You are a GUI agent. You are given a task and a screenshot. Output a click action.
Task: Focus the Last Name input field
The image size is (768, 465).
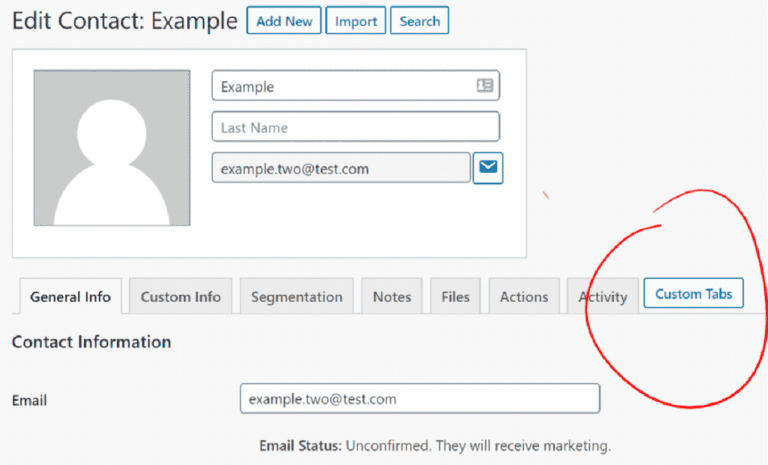tap(356, 127)
